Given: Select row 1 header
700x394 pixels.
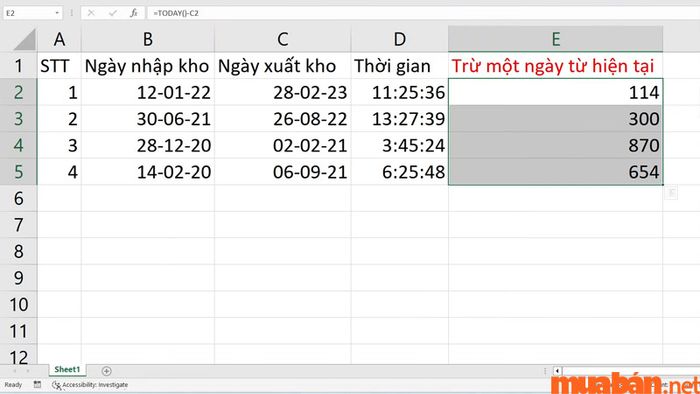Looking at the screenshot, I should coord(18,66).
